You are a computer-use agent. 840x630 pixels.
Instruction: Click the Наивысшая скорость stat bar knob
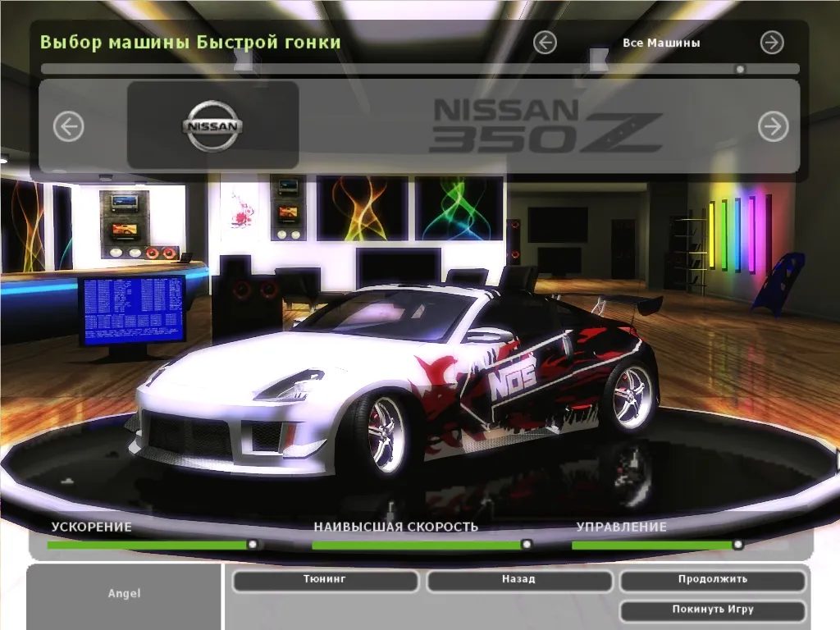click(x=526, y=545)
